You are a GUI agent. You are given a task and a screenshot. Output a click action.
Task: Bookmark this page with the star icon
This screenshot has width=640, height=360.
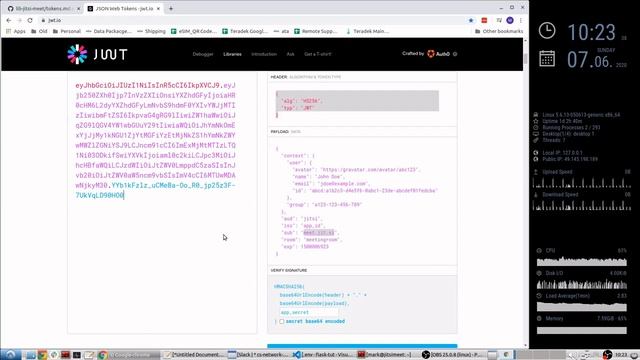point(471,20)
